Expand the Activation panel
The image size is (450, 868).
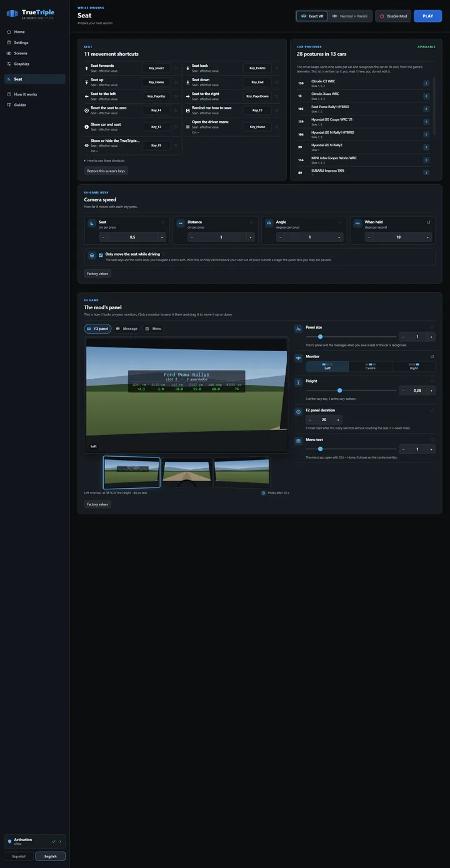[34, 842]
